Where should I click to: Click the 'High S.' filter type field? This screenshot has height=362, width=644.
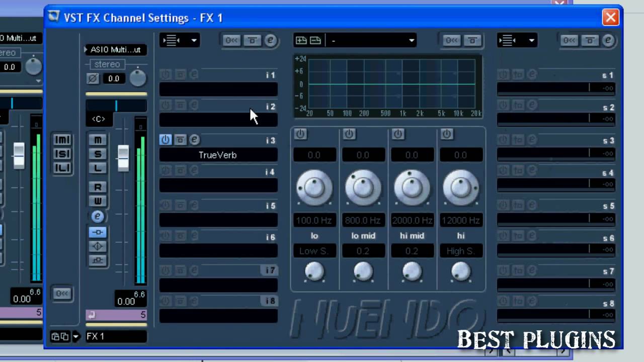461,251
